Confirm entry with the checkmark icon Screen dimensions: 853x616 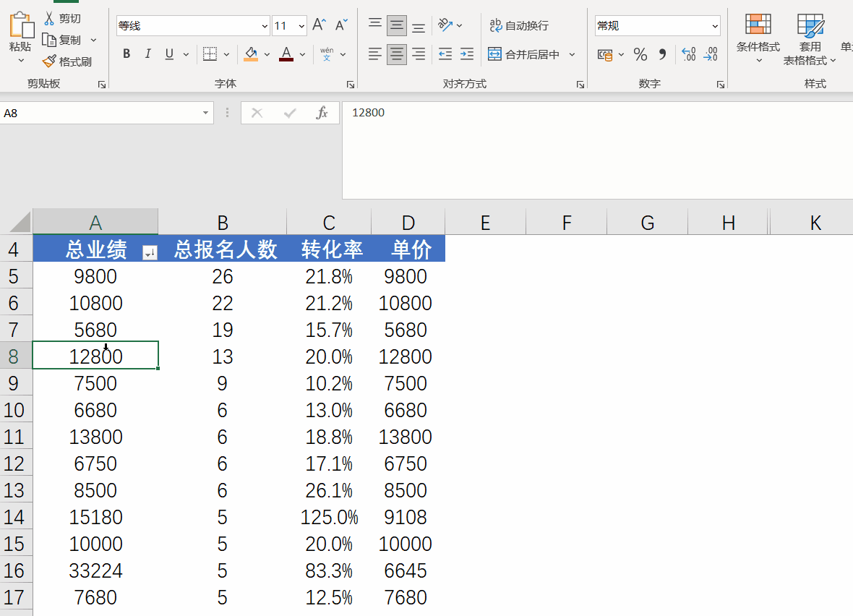(x=290, y=113)
